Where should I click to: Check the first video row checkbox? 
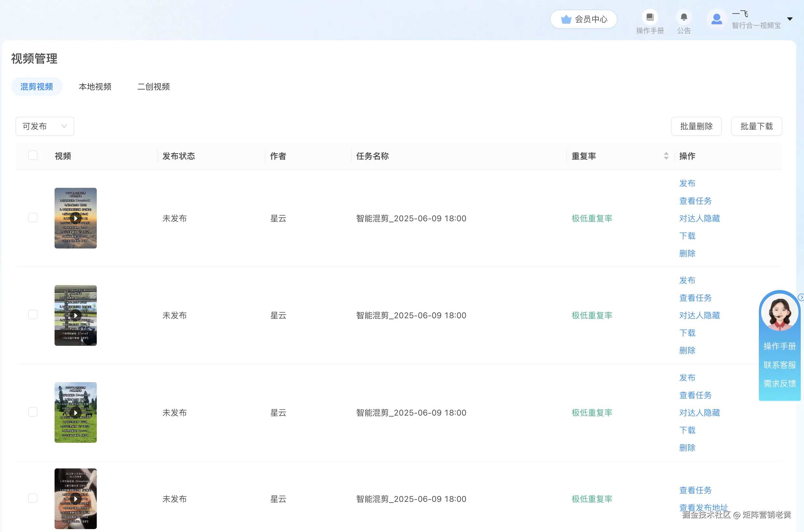(x=33, y=217)
